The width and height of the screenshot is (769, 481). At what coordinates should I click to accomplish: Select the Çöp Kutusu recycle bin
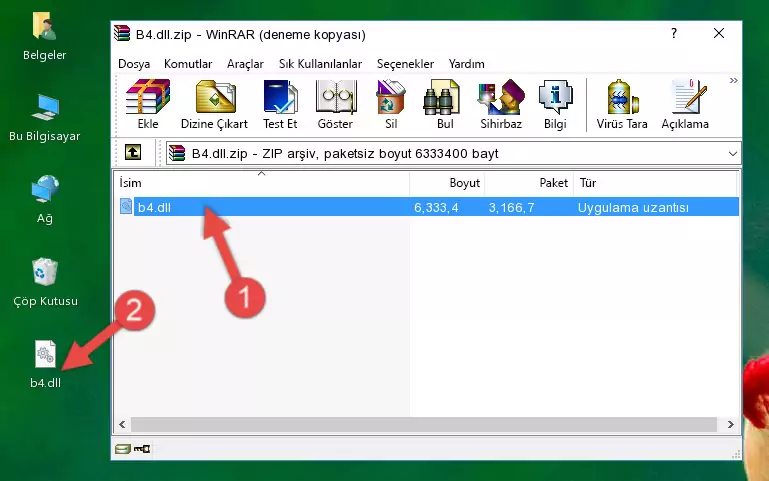click(45, 282)
